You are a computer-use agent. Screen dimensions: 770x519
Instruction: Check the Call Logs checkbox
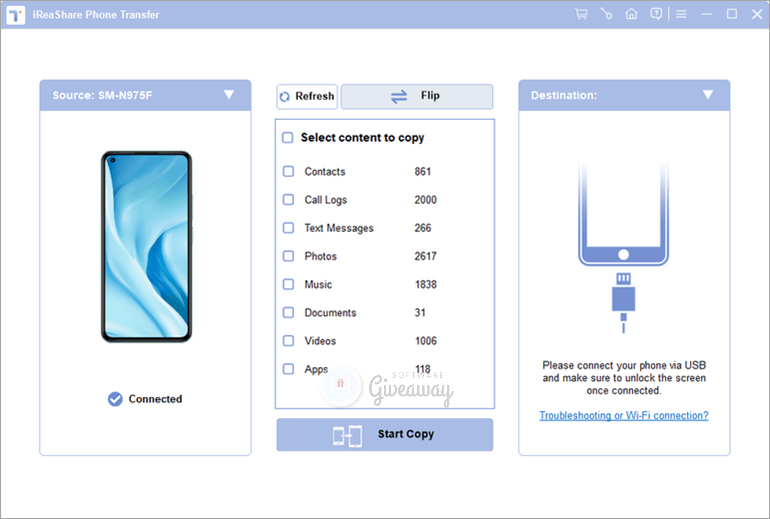tap(289, 199)
